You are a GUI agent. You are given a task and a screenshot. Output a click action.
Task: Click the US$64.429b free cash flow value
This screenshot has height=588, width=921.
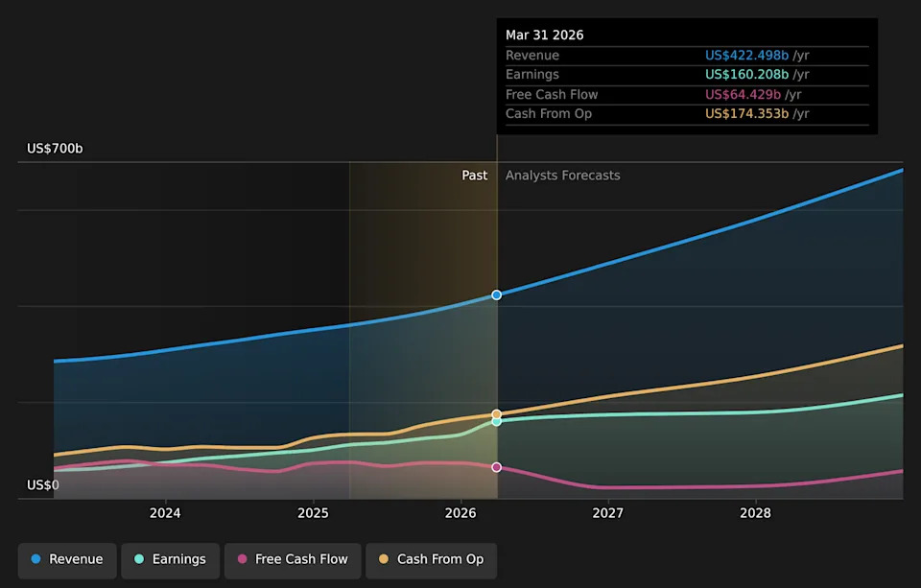743,95
